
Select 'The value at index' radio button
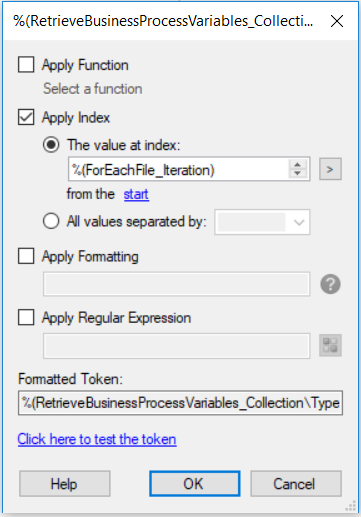(x=51, y=145)
